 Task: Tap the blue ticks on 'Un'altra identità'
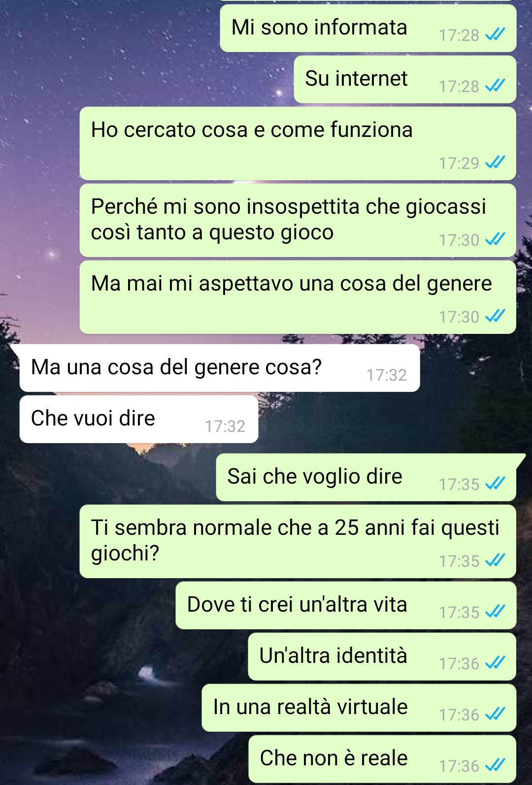495,663
